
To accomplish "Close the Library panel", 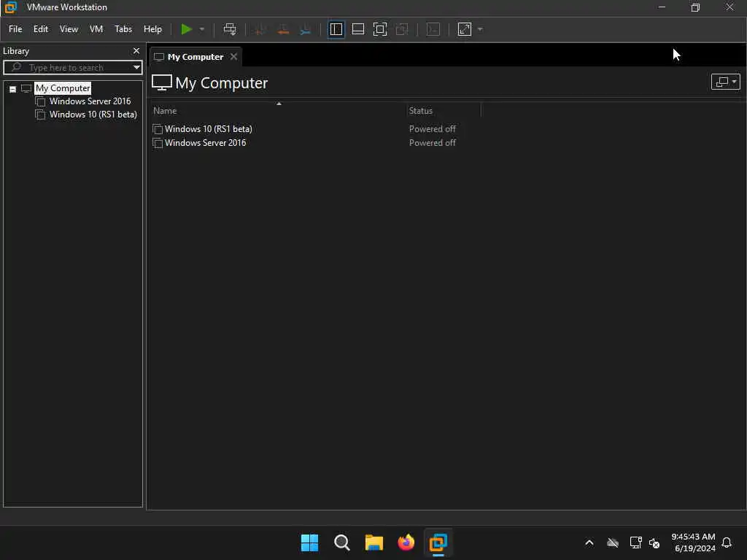I will pyautogui.click(x=136, y=50).
